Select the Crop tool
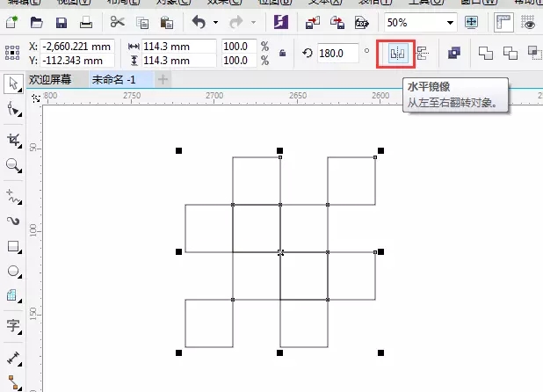Screen dimensions: 543x392 tap(14, 140)
